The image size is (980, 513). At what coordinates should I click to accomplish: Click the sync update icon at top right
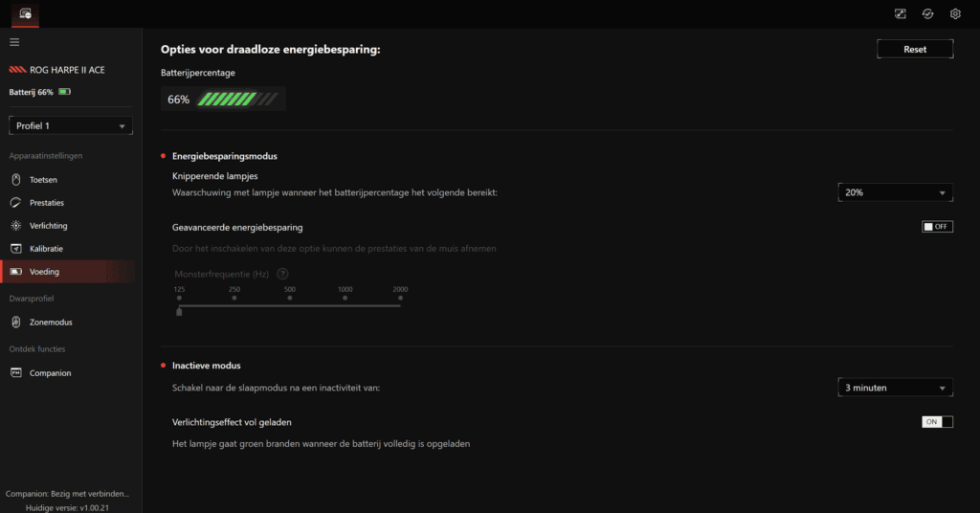coord(927,13)
